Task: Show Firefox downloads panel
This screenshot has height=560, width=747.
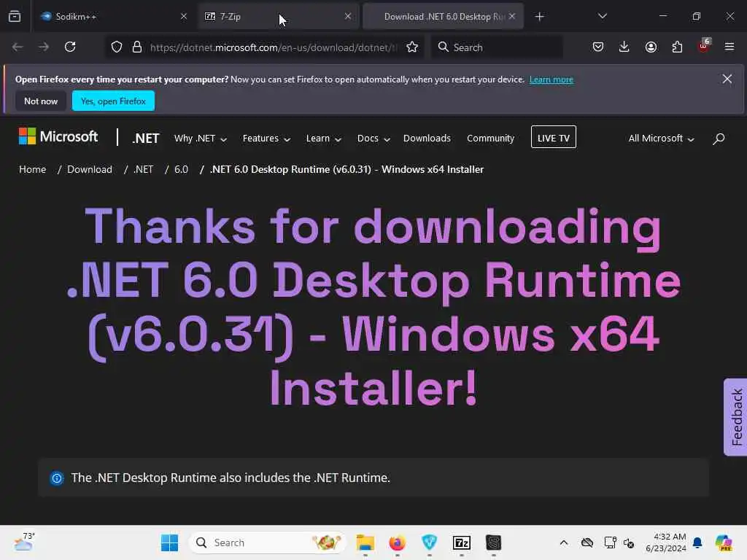Action: tap(624, 47)
